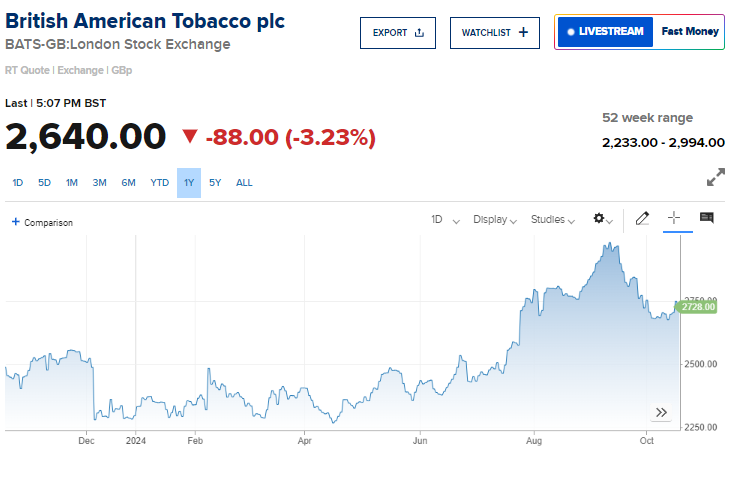
Task: Click the double-arrow scroll-to-latest icon
Action: click(x=661, y=412)
